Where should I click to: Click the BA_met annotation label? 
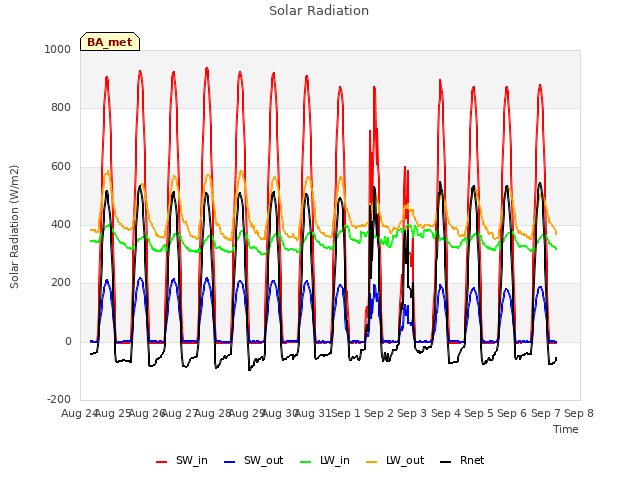[x=110, y=42]
